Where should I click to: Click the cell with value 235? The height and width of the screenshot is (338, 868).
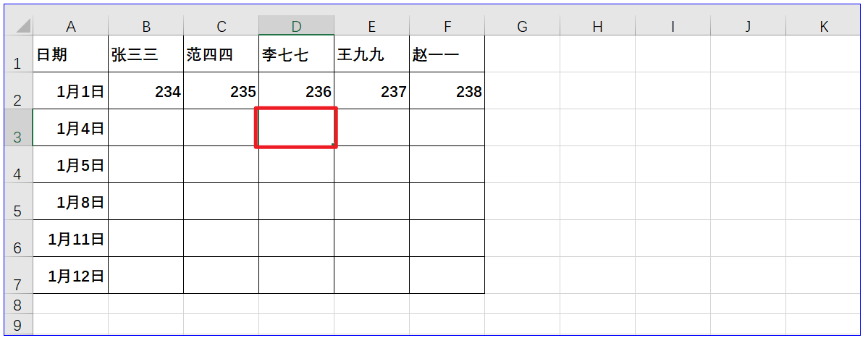click(x=221, y=90)
